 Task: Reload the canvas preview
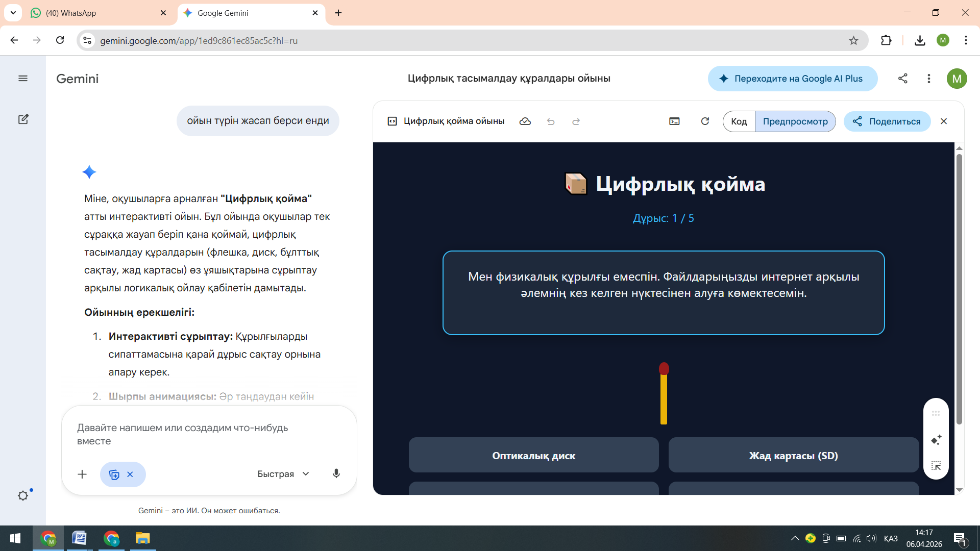pos(705,121)
